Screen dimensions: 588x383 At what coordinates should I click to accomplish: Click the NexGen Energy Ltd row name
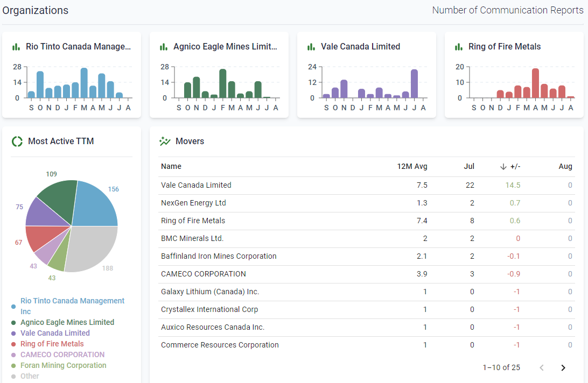pos(193,203)
